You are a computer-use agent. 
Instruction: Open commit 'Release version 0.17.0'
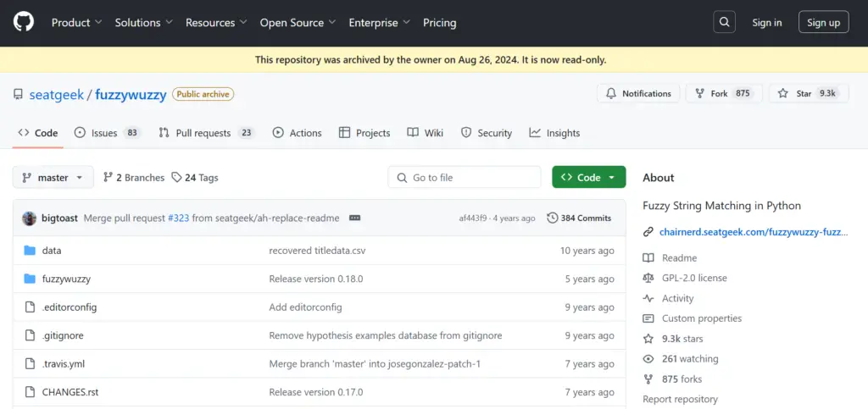tap(316, 392)
